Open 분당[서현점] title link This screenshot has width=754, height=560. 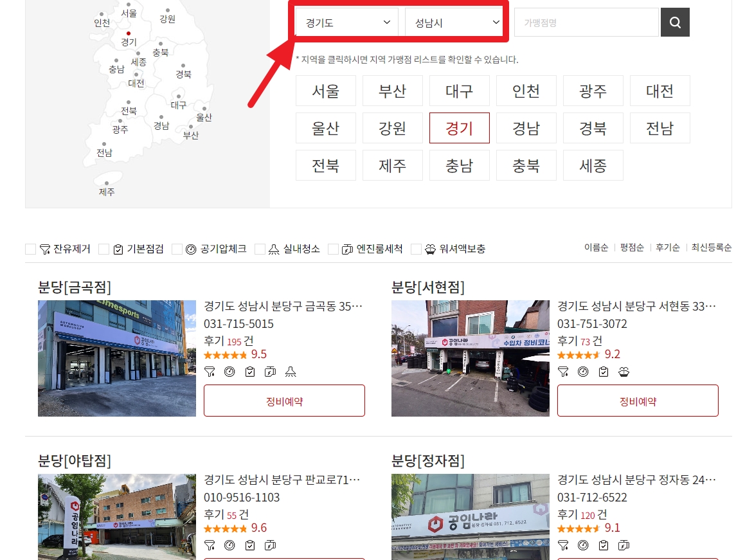(x=428, y=287)
